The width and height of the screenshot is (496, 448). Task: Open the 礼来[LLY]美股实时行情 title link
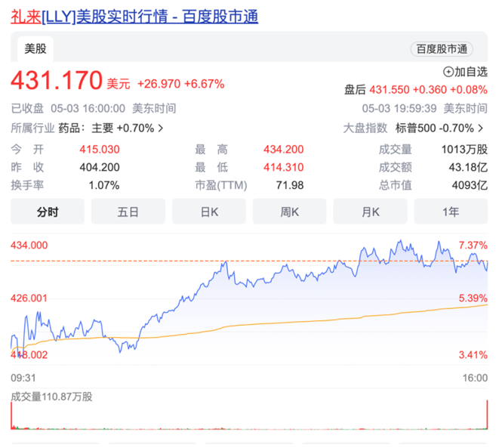coord(134,17)
